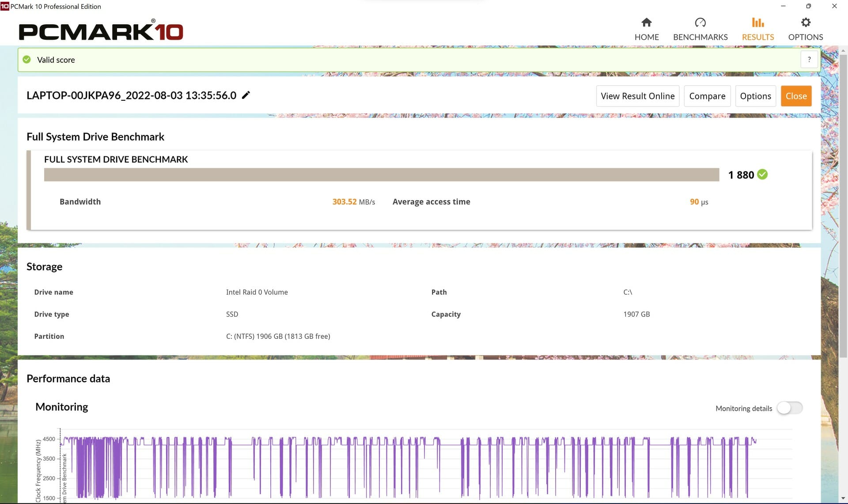848x504 pixels.
Task: Click the result title LAPTOP-00JKPA96 text
Action: (131, 95)
